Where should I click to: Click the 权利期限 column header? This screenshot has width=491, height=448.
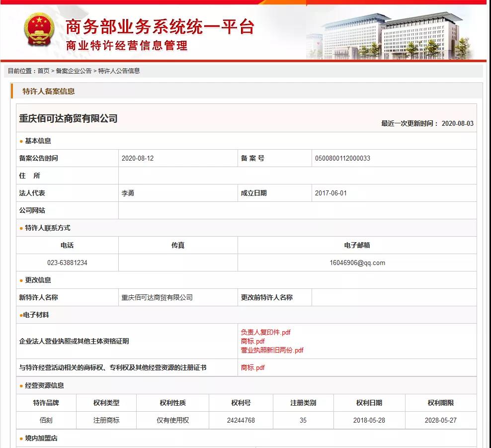tap(441, 403)
